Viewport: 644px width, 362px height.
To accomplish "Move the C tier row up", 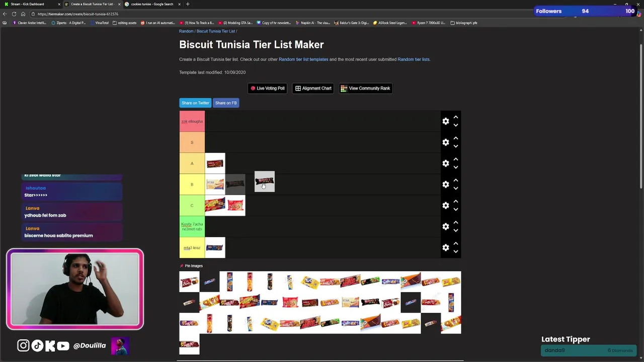I will click(456, 202).
